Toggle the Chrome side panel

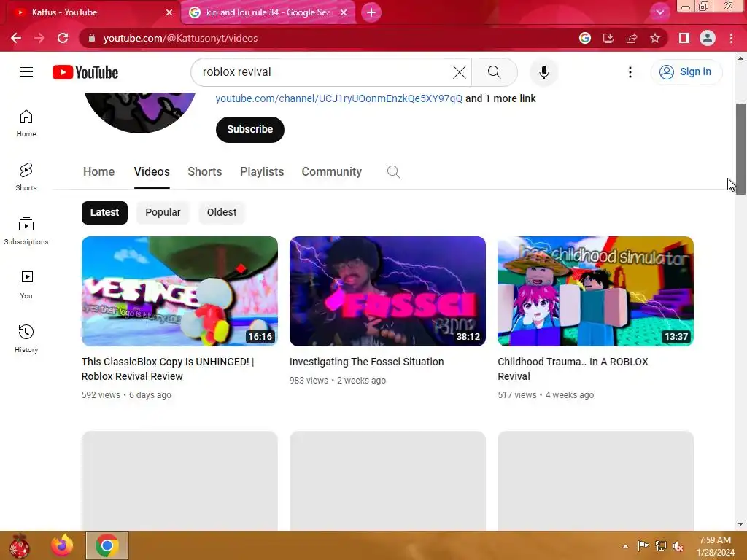click(684, 38)
